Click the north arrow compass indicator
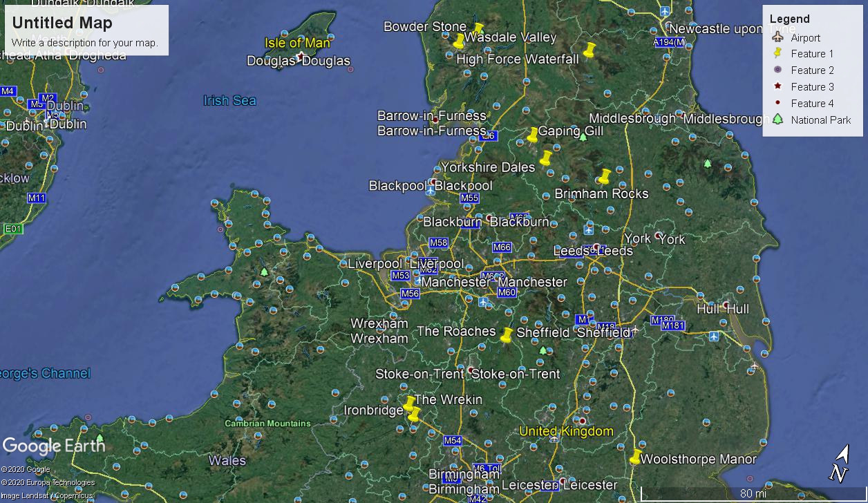Viewport: 868px width, 503px height. click(839, 464)
